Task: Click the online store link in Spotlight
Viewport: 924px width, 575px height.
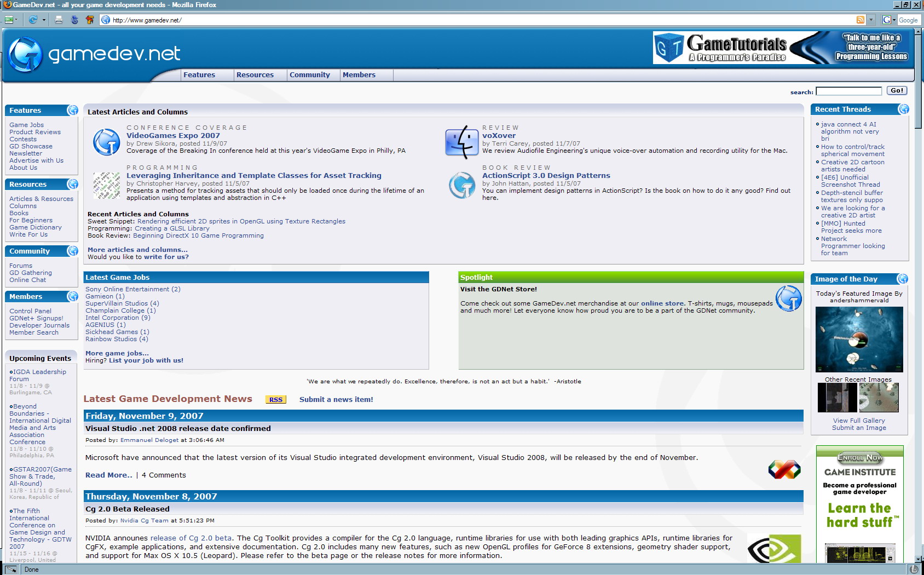Action: coord(662,303)
